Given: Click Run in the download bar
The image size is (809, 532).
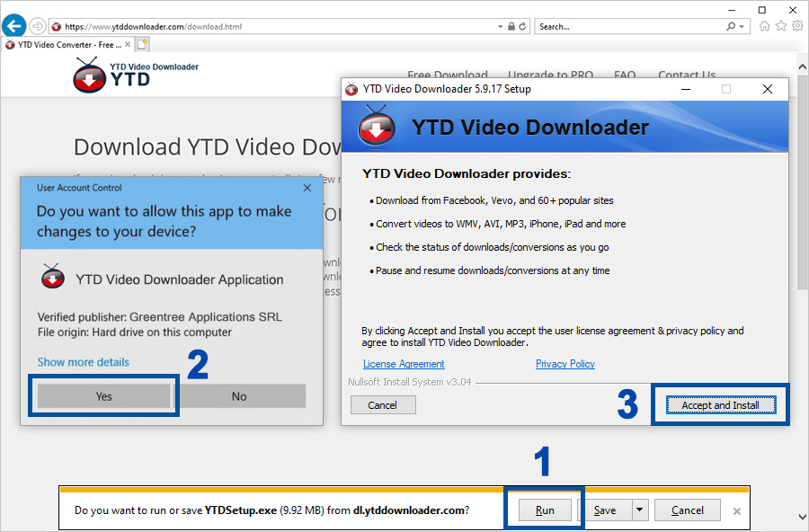Looking at the screenshot, I should point(545,510).
